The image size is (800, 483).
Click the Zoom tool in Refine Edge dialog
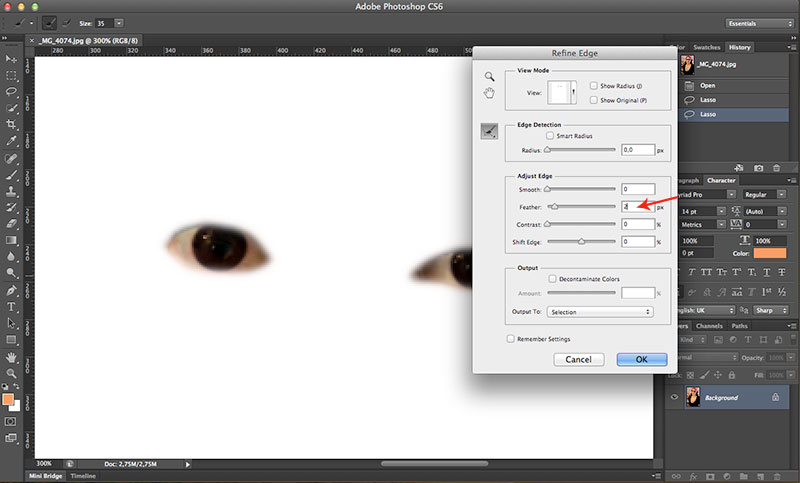pos(489,76)
